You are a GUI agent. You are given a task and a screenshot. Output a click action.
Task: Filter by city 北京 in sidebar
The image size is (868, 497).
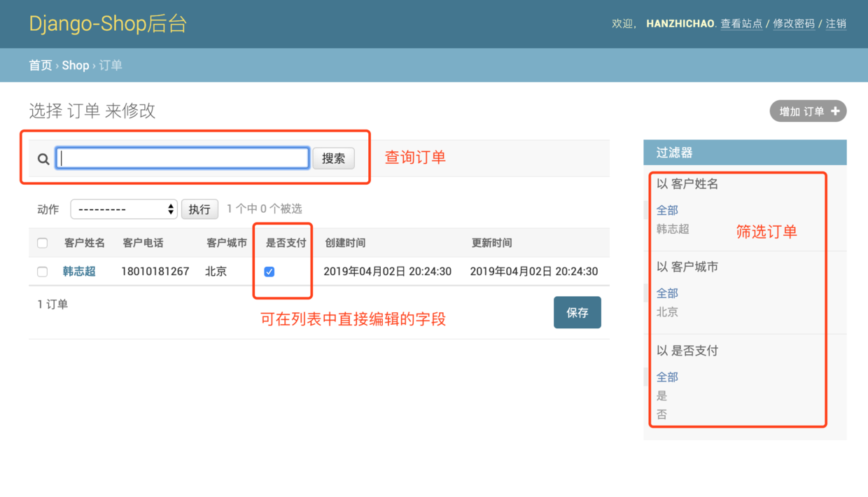pos(667,312)
